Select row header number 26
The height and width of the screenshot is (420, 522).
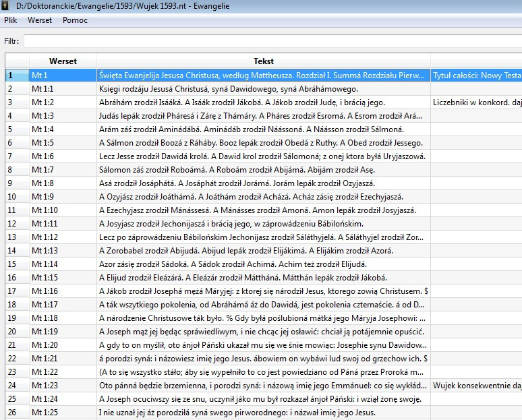18,413
